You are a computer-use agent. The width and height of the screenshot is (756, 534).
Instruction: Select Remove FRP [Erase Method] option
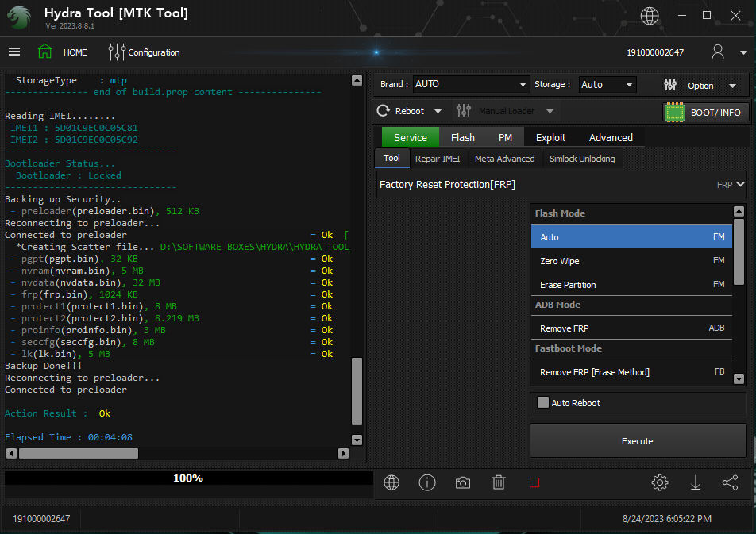tap(631, 372)
